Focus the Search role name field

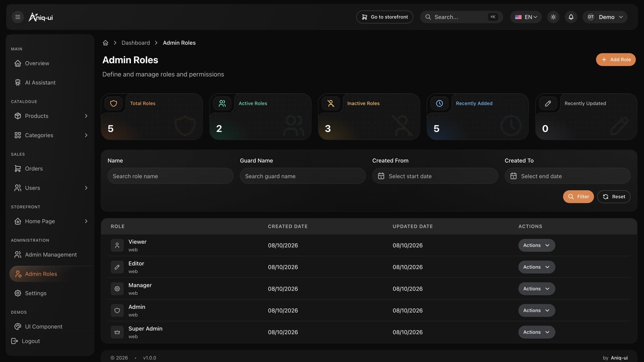[x=170, y=176]
